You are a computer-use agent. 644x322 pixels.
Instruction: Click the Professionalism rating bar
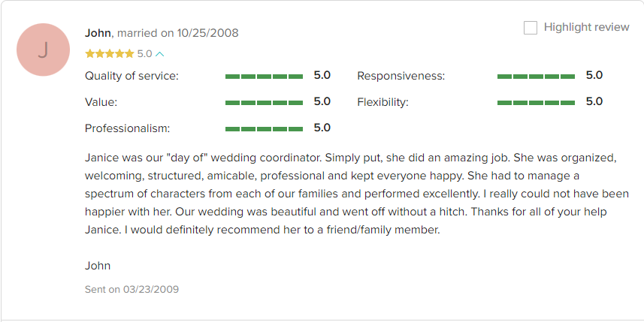(x=264, y=129)
